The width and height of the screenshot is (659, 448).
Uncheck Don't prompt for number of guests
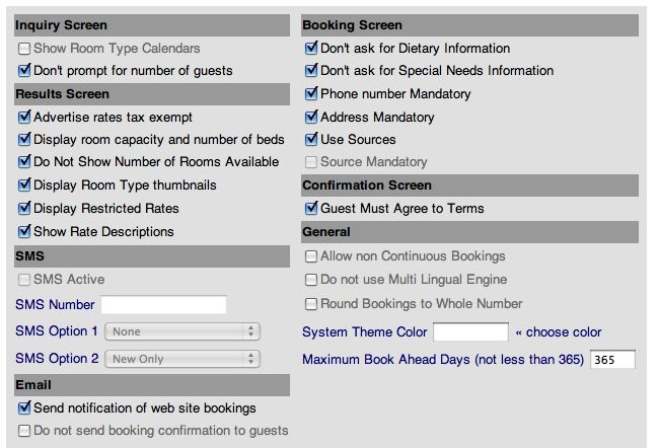[x=24, y=70]
